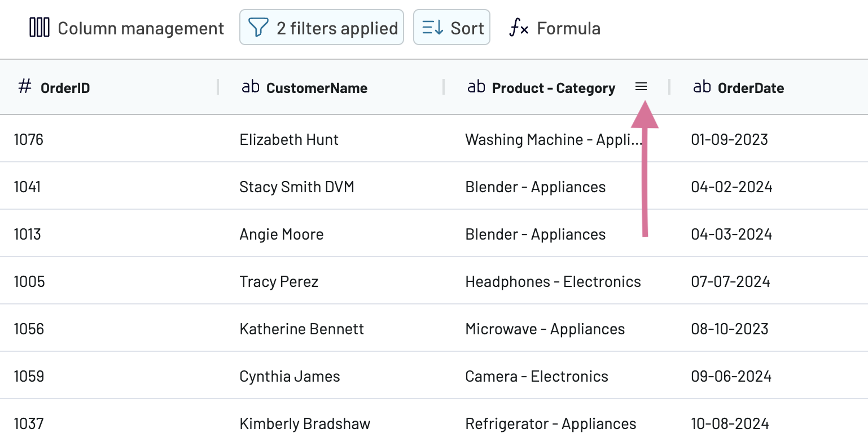Open the filters panel via 2 filters applied
The image size is (868, 442).
click(322, 27)
